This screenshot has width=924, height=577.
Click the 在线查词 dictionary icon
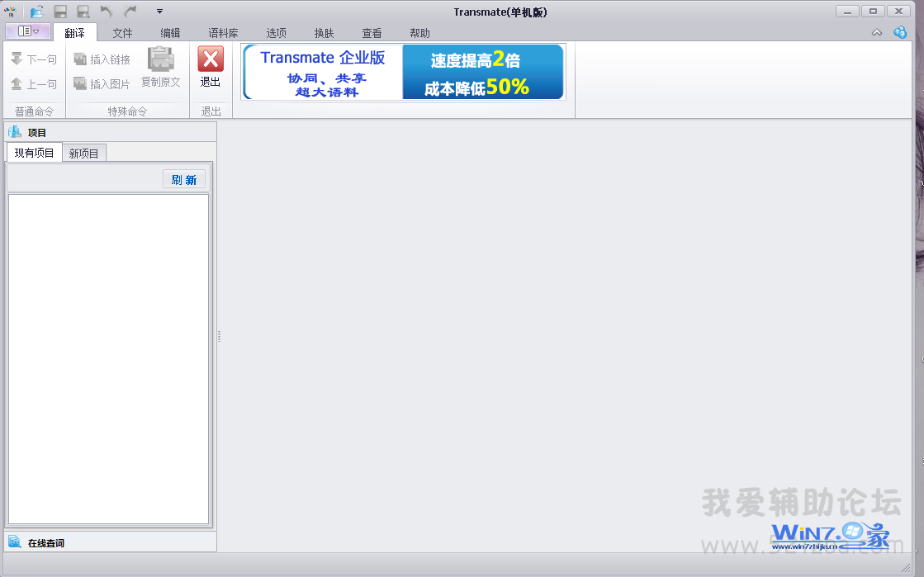point(14,542)
